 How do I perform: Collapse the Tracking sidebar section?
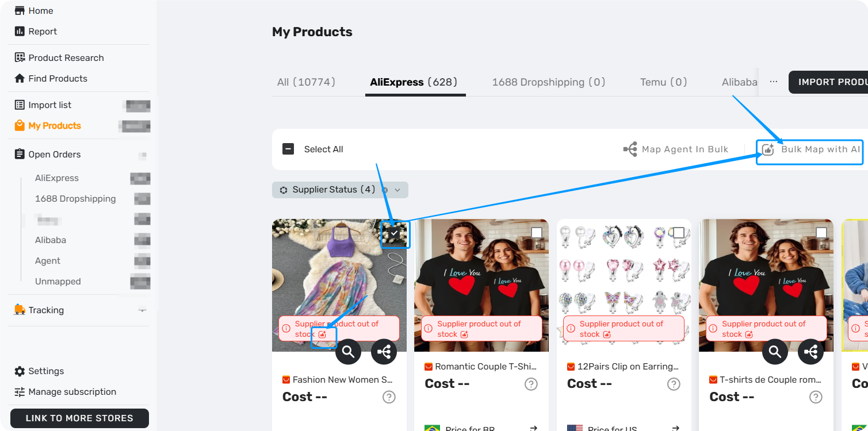(142, 310)
